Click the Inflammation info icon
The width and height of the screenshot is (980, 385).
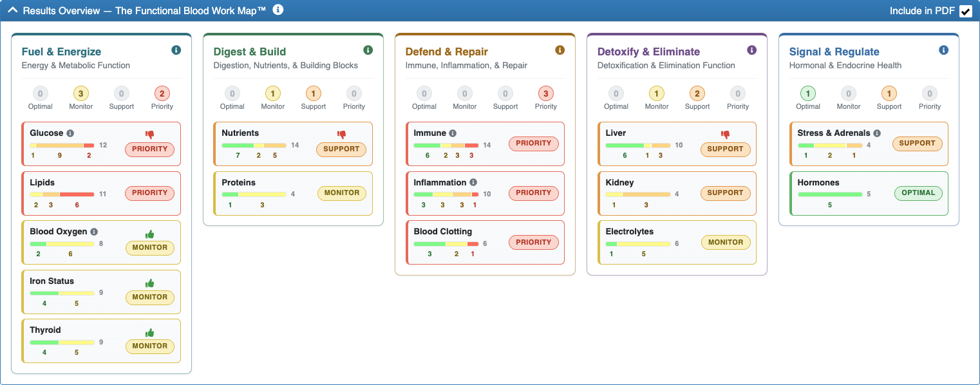pos(473,183)
